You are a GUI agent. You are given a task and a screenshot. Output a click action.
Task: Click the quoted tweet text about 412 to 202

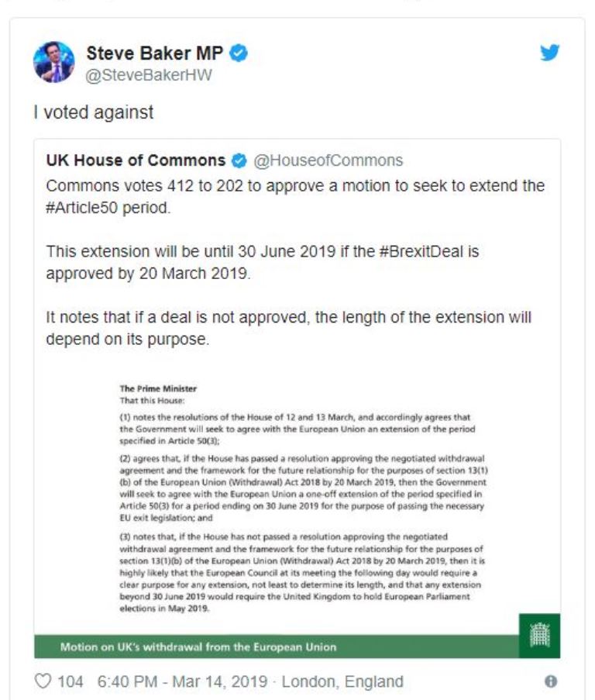pyautogui.click(x=294, y=187)
